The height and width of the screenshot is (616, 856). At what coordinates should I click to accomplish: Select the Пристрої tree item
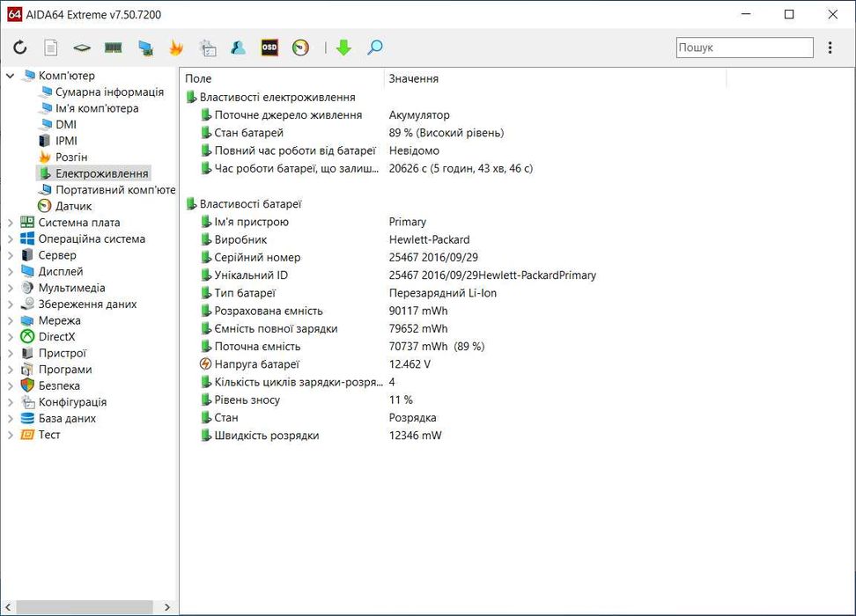click(x=63, y=354)
